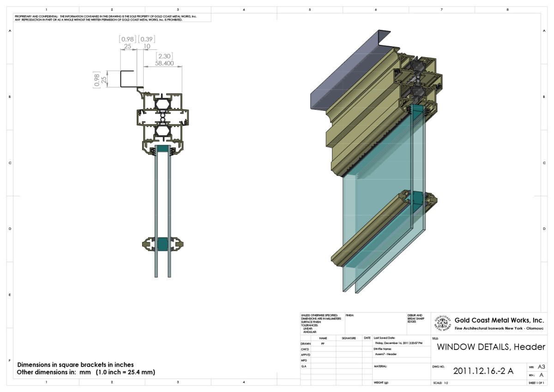Select the REV. field in title block
The image size is (554, 392).
click(x=536, y=375)
